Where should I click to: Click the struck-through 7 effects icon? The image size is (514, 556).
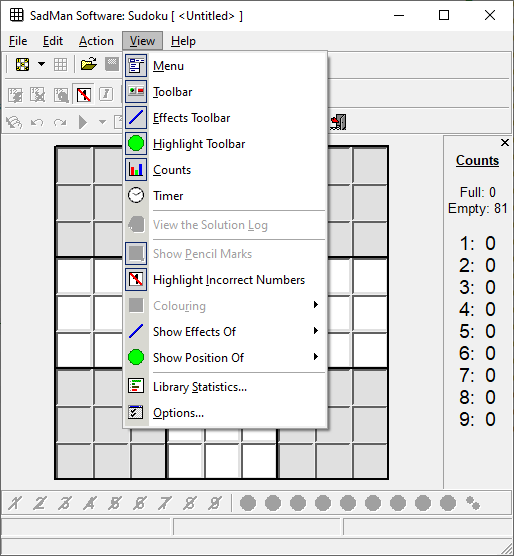point(165,503)
